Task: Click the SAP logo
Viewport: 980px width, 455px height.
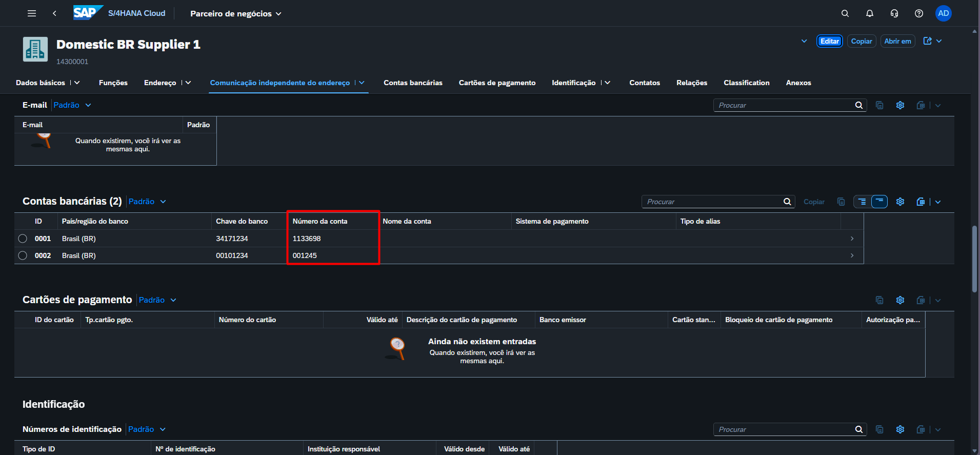Action: (x=88, y=13)
